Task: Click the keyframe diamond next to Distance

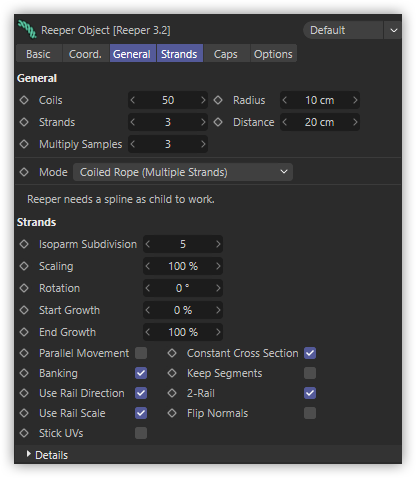Action: [x=218, y=122]
